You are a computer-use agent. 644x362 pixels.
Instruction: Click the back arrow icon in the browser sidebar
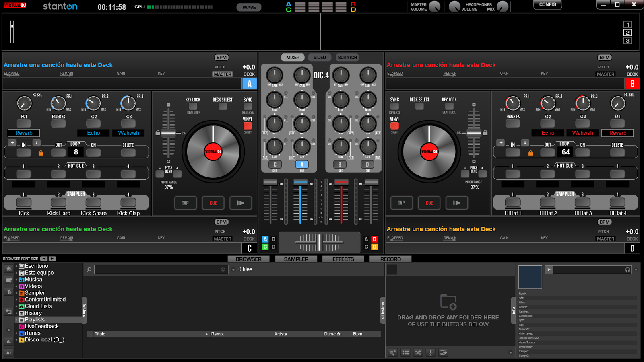pos(8,311)
